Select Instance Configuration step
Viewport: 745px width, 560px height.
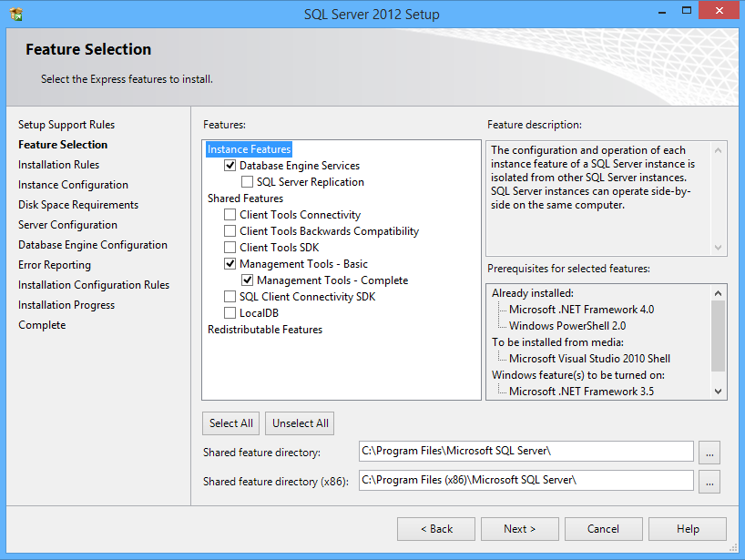point(73,184)
